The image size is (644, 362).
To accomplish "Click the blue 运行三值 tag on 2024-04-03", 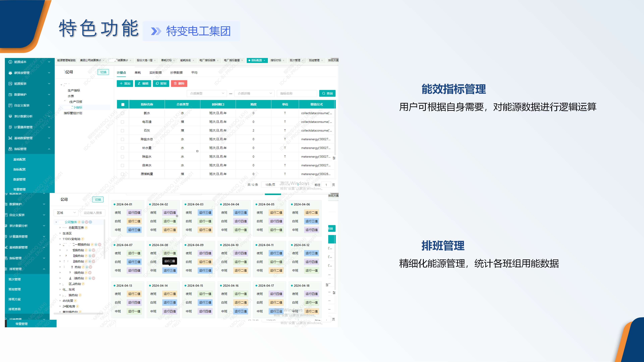I will click(x=205, y=213).
